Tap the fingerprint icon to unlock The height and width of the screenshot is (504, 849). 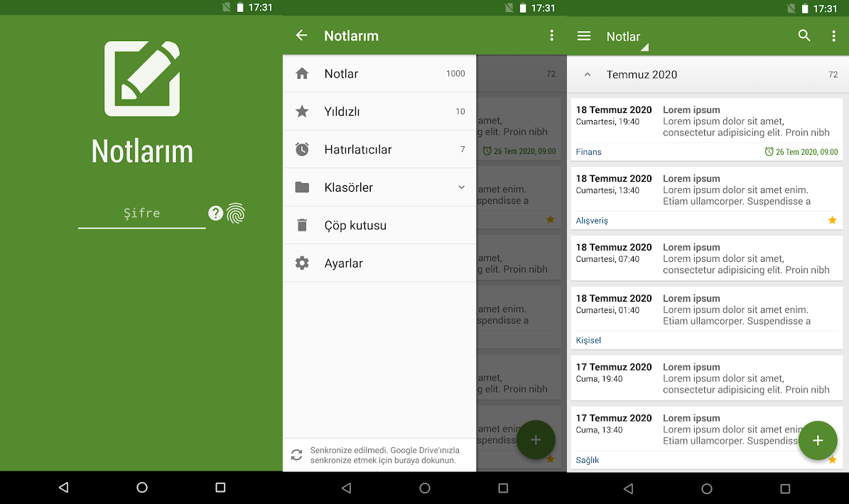[234, 213]
